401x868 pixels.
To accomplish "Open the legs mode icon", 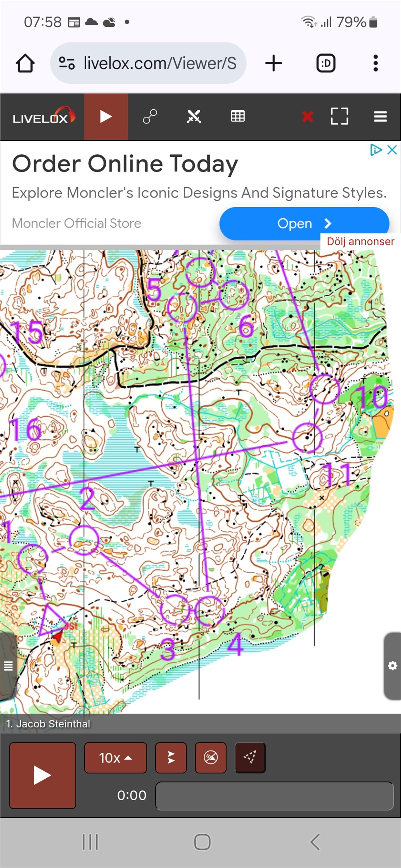I will [150, 117].
